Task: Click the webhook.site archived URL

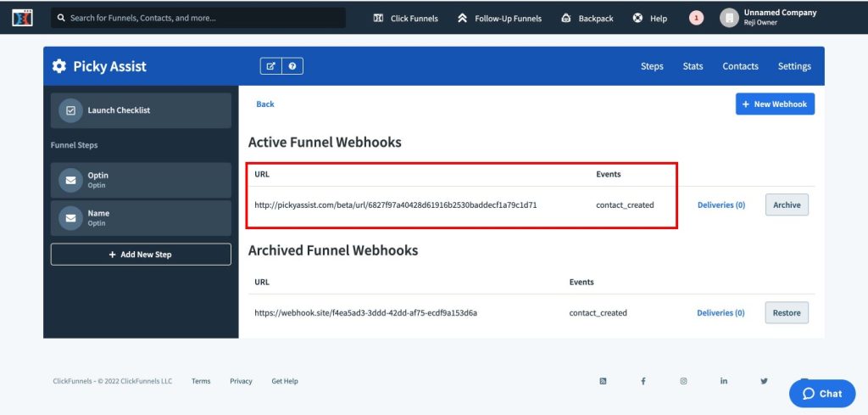Action: point(366,313)
